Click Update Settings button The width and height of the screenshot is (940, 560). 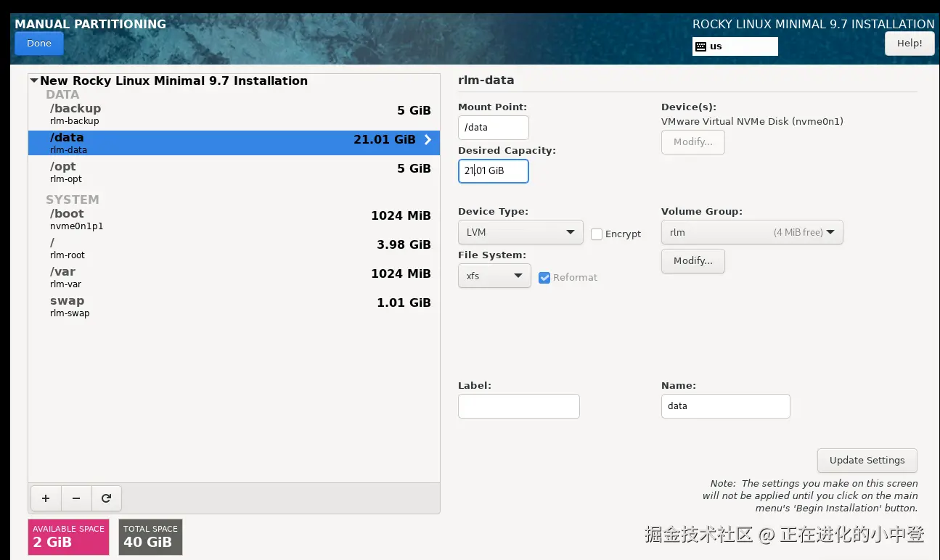867,461
